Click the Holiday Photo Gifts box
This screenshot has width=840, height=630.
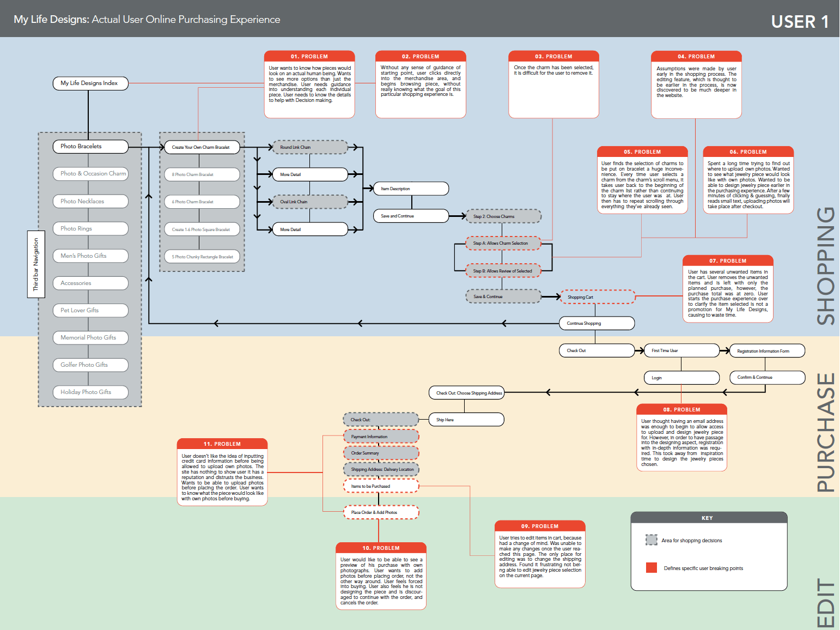(x=90, y=392)
